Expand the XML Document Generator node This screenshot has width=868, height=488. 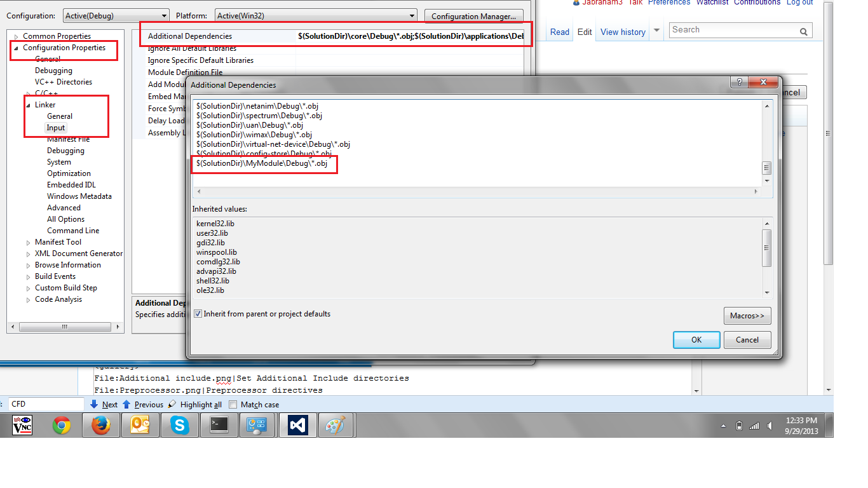[29, 254]
